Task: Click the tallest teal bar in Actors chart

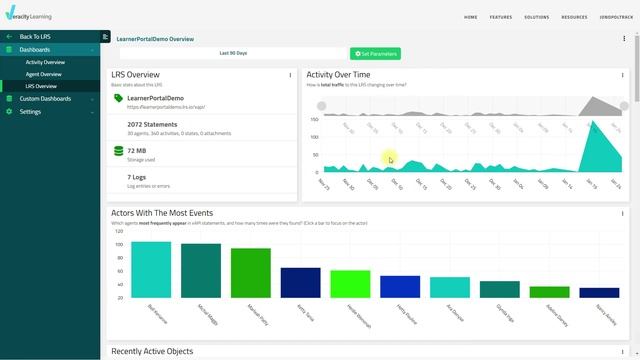Action: (151, 270)
